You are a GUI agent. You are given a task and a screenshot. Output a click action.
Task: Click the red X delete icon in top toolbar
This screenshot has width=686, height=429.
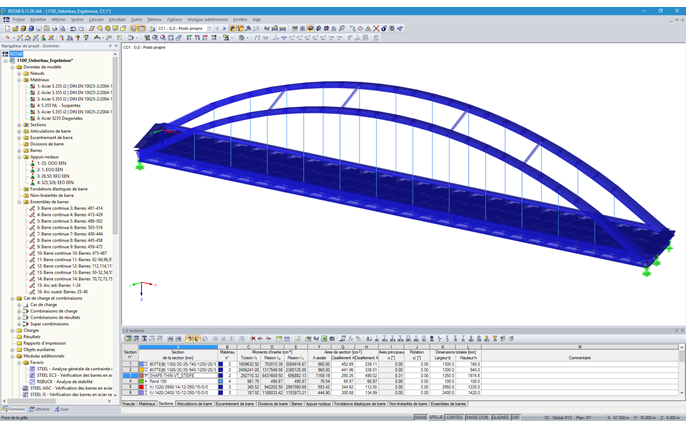coord(376,28)
